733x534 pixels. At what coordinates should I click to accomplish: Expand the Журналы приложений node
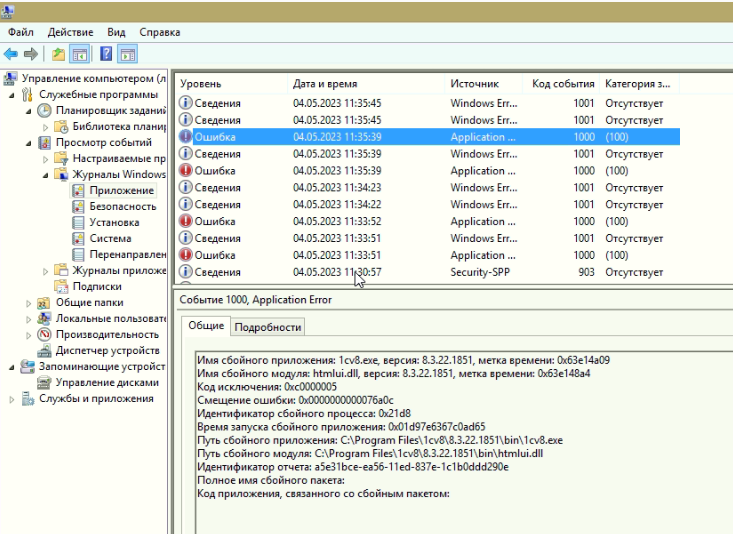[x=45, y=271]
